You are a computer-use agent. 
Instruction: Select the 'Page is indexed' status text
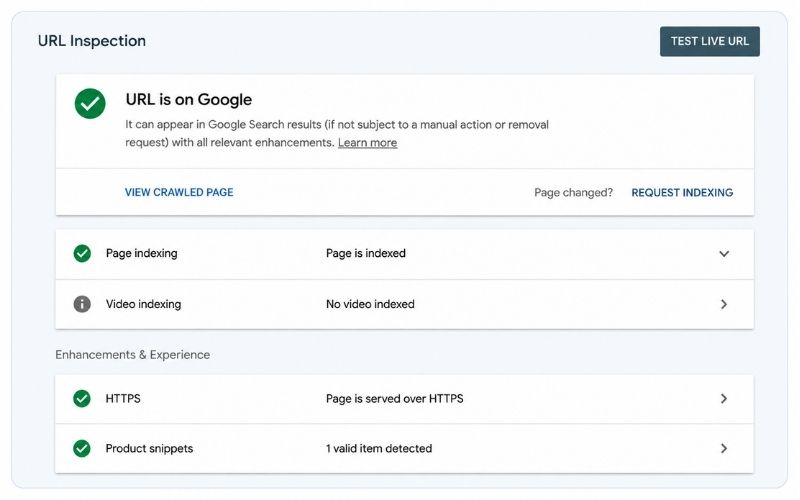366,253
